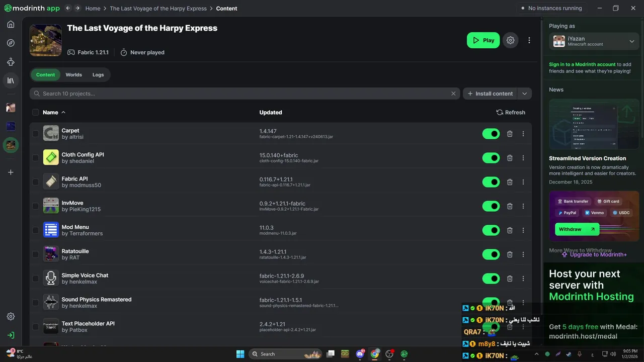Sort by the Name column header
Viewport: 644px width, 362px height.
(x=54, y=113)
